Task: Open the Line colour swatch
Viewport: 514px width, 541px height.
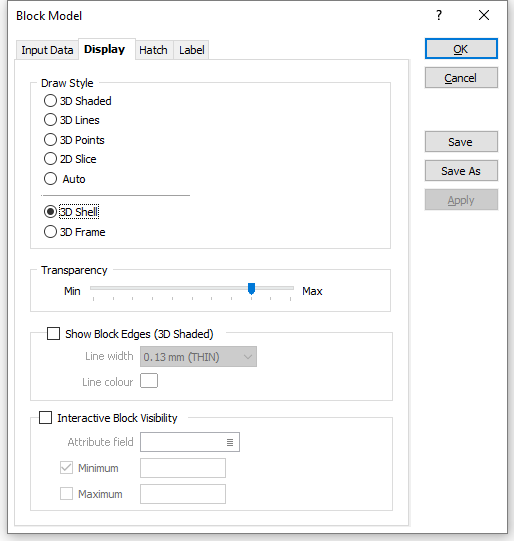Action: coord(149,381)
